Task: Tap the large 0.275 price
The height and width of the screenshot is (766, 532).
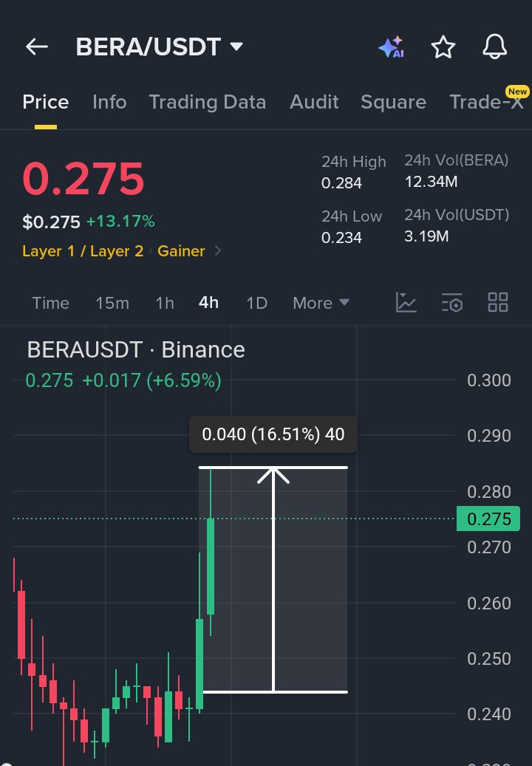Action: (x=83, y=179)
